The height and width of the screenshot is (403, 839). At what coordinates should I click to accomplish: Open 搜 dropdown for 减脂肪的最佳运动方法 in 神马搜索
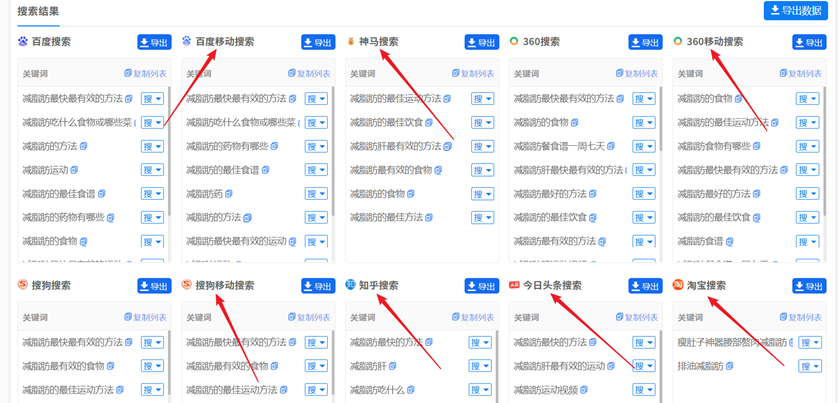483,98
